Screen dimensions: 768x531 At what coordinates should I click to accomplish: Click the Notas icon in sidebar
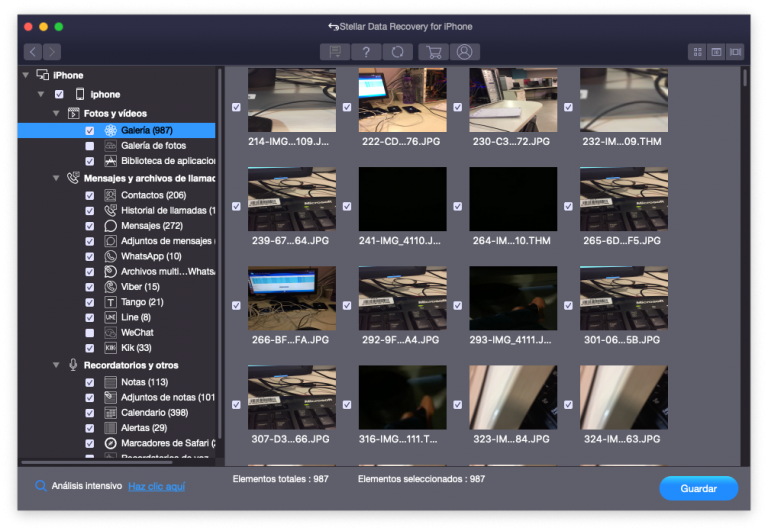click(110, 382)
